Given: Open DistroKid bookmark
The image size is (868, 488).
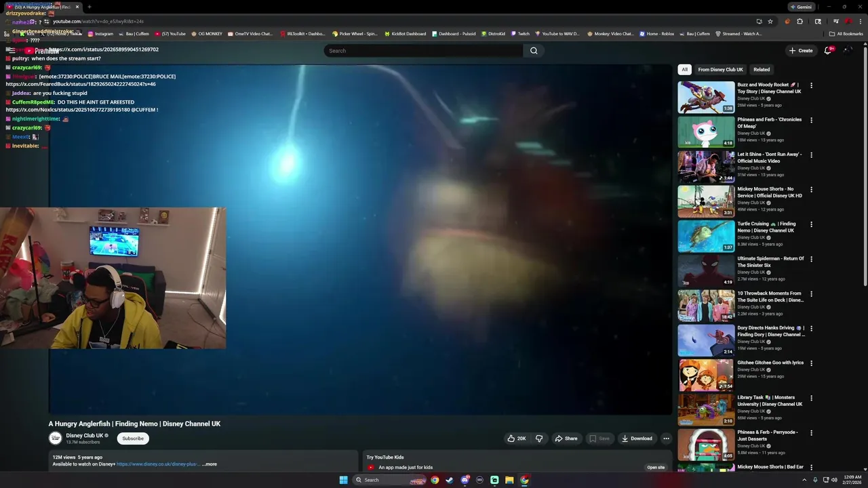Looking at the screenshot, I should (493, 33).
